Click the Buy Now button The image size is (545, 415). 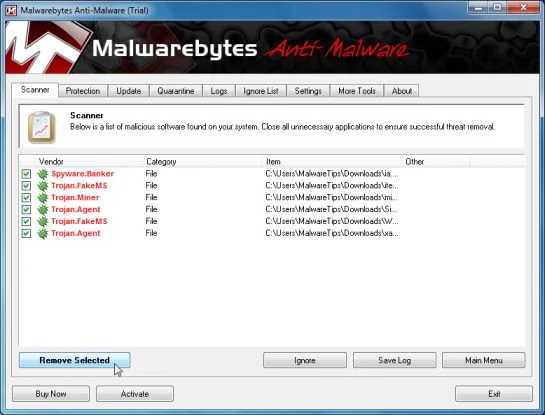pos(51,393)
